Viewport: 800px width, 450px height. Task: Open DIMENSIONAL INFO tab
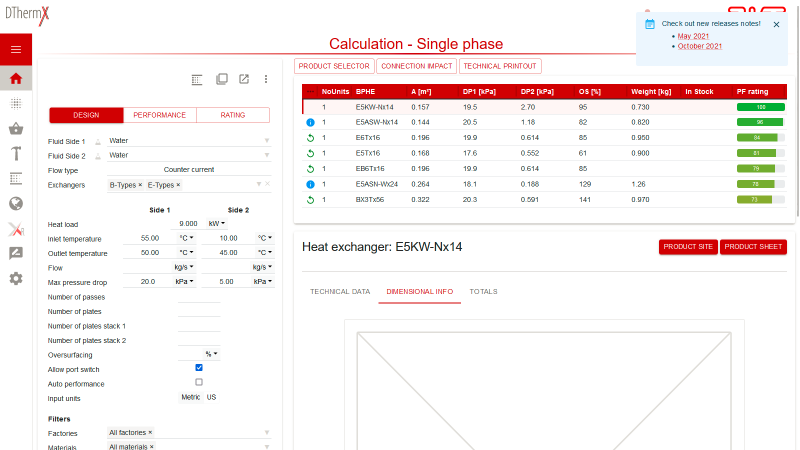419,292
